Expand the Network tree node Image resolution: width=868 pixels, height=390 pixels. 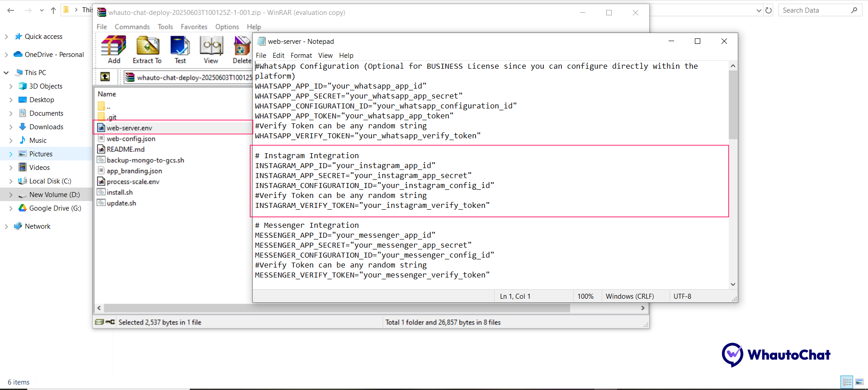tap(6, 226)
